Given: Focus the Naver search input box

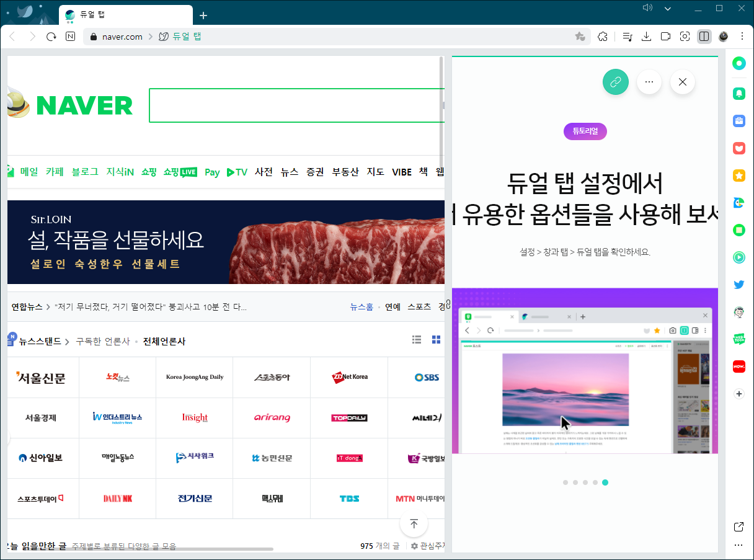Looking at the screenshot, I should click(x=296, y=105).
